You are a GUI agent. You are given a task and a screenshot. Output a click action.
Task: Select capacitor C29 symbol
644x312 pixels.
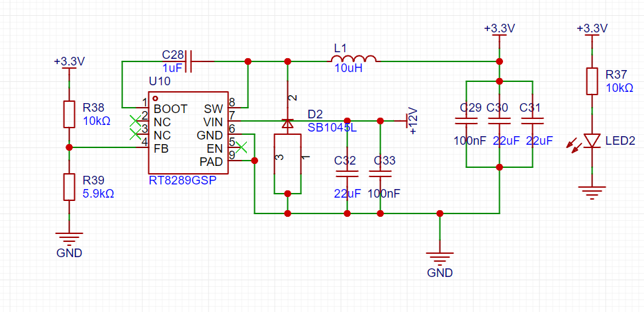466,121
